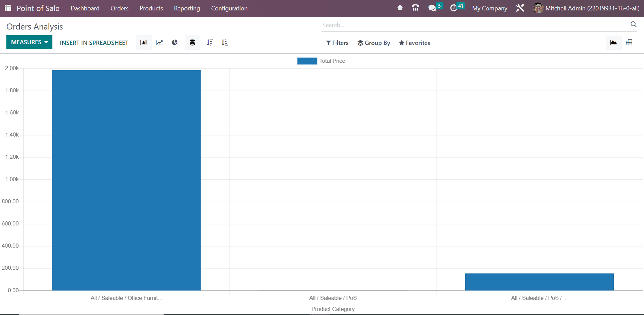The height and width of the screenshot is (315, 644).
Task: Open the Reporting menu
Action: (x=187, y=8)
